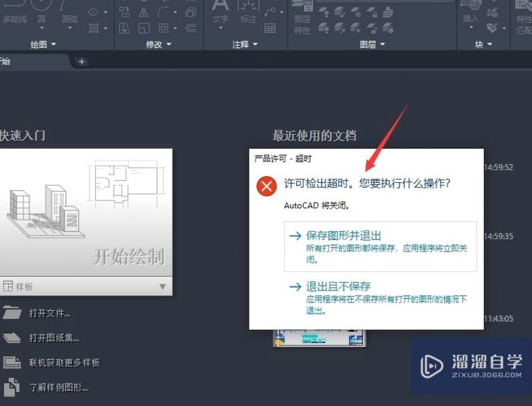Image resolution: width=532 pixels, height=406 pixels.
Task: Open the Arc tool dropdown arrow
Action: (69, 28)
